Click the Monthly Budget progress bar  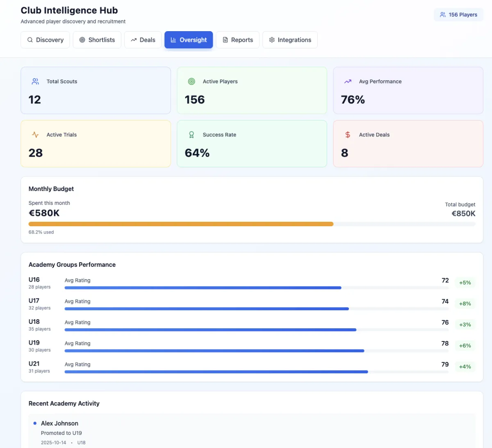(x=252, y=224)
